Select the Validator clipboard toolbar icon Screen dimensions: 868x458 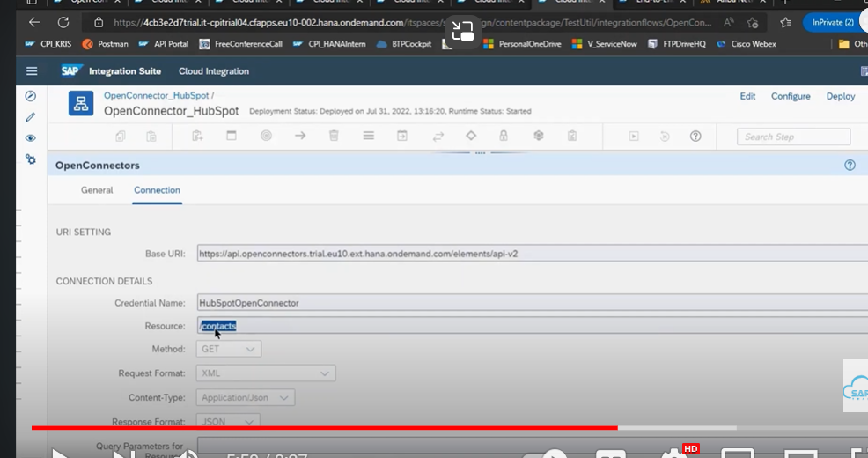coord(572,136)
